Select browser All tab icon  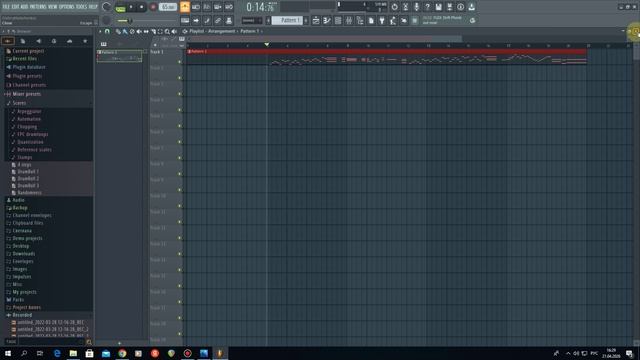pyautogui.click(x=8, y=41)
